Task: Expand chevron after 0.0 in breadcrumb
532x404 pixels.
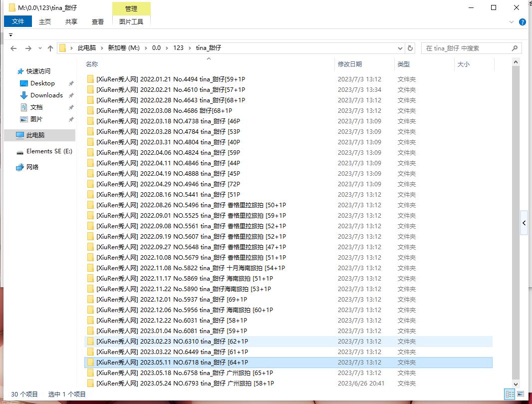Action: coord(167,48)
